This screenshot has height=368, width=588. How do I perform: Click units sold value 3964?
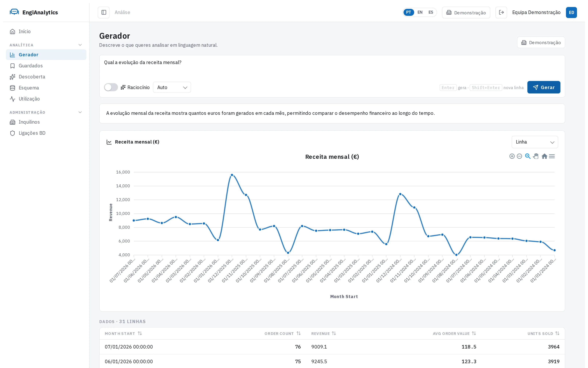553,347
